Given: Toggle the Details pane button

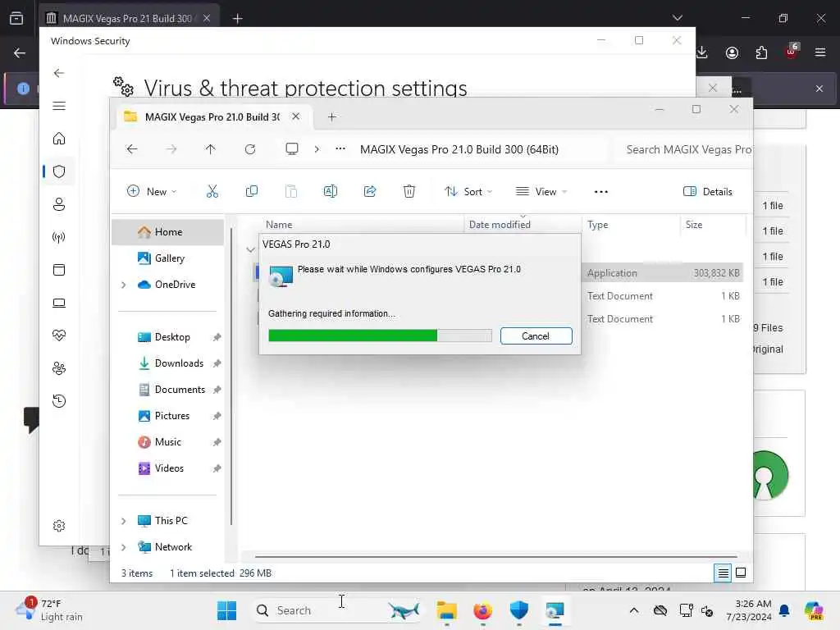Looking at the screenshot, I should pyautogui.click(x=708, y=192).
